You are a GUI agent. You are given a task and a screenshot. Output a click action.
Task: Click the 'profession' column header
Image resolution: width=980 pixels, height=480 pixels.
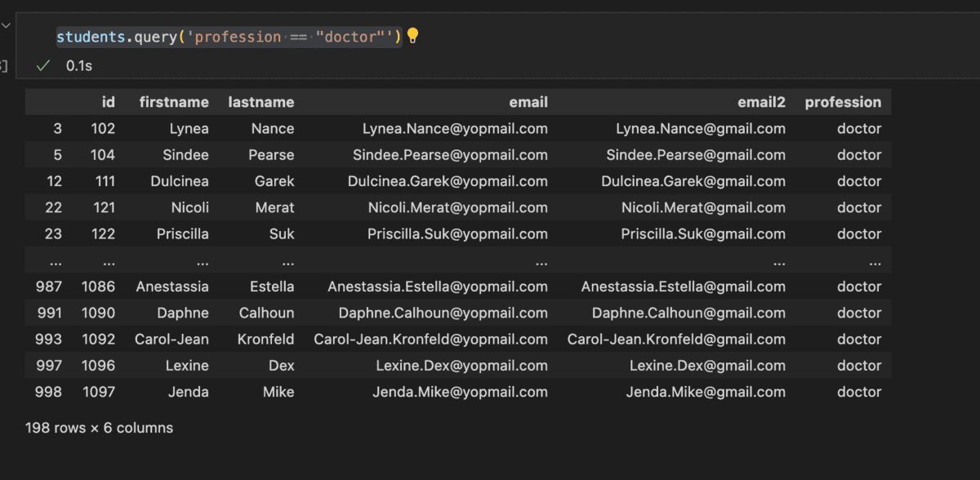tap(843, 102)
